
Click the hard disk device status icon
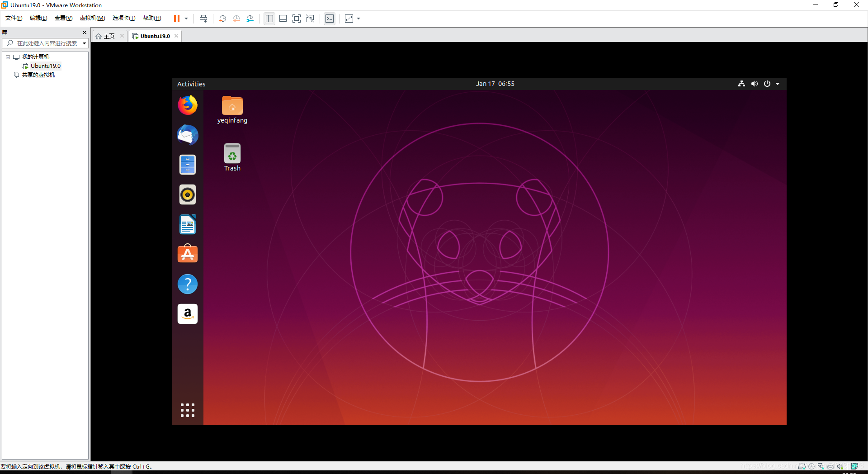[802, 466]
